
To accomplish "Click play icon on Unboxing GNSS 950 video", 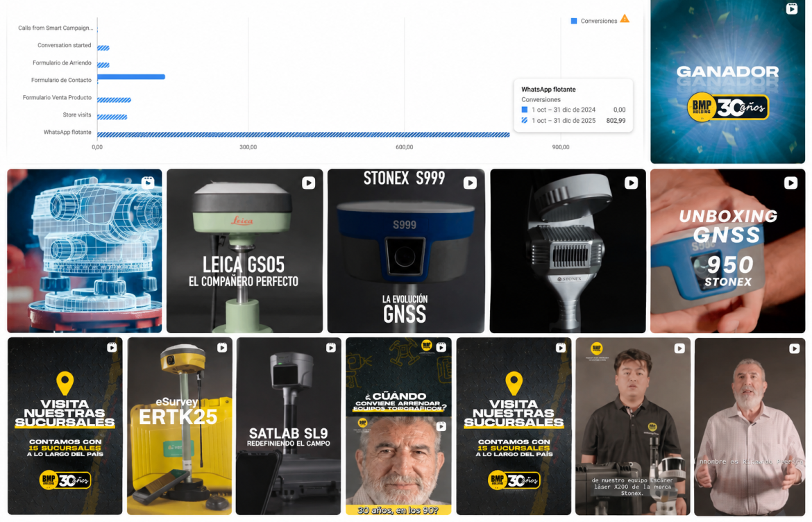I will coord(790,183).
